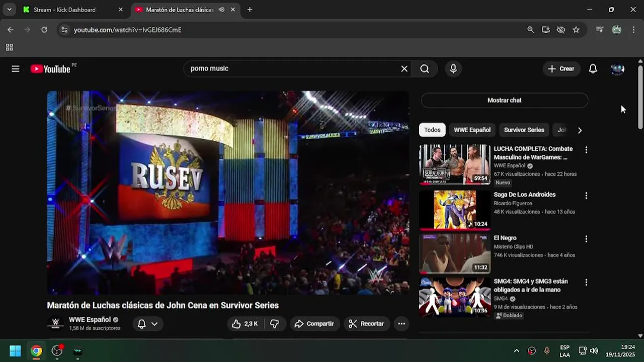The width and height of the screenshot is (644, 362).
Task: Like the video with thumbs up
Action: 245,324
